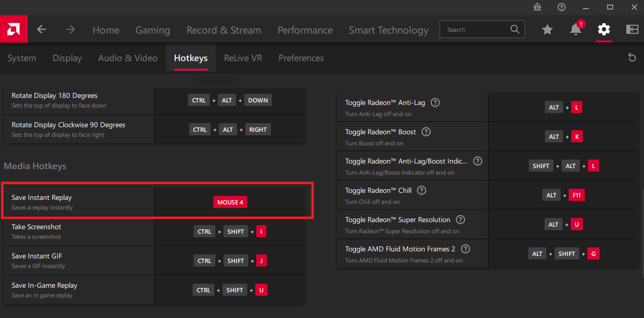Switch to the Audio & Video tab
This screenshot has height=318, width=644.
pyautogui.click(x=127, y=58)
